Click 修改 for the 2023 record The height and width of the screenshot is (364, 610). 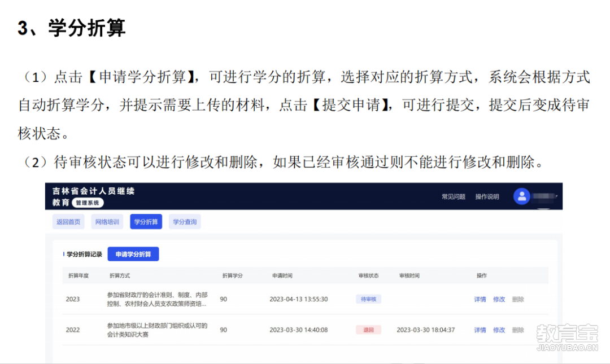(x=499, y=299)
